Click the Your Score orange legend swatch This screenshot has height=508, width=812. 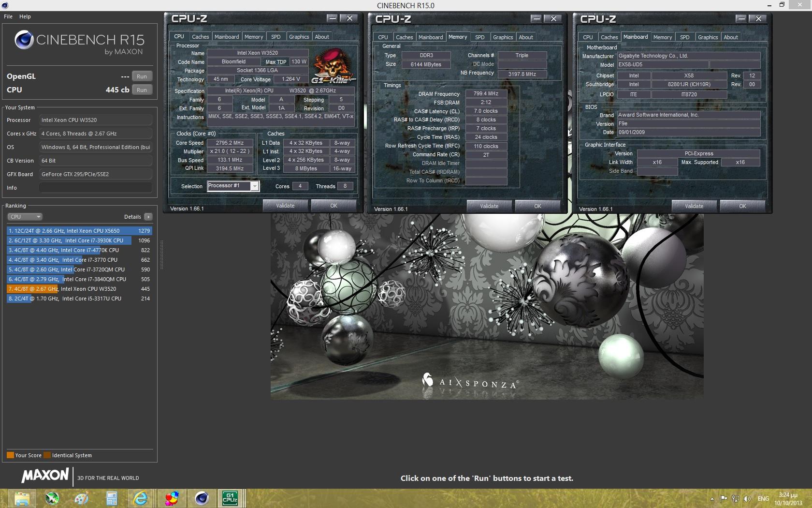10,455
